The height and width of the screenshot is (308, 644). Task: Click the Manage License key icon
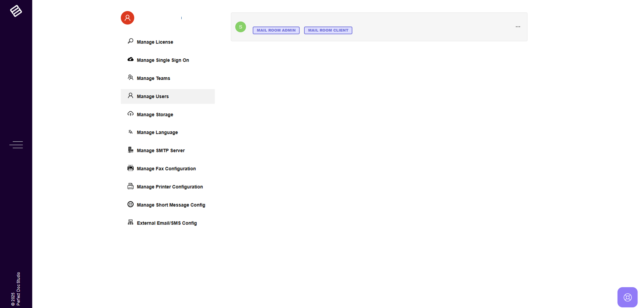[130, 41]
